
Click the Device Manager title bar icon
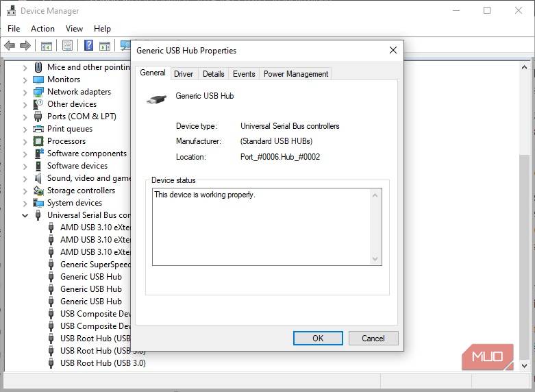[11, 10]
